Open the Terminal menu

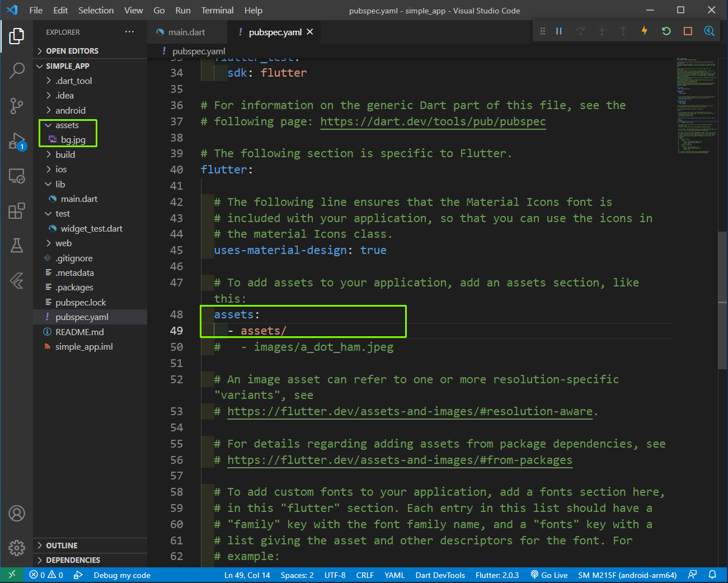coord(217,10)
